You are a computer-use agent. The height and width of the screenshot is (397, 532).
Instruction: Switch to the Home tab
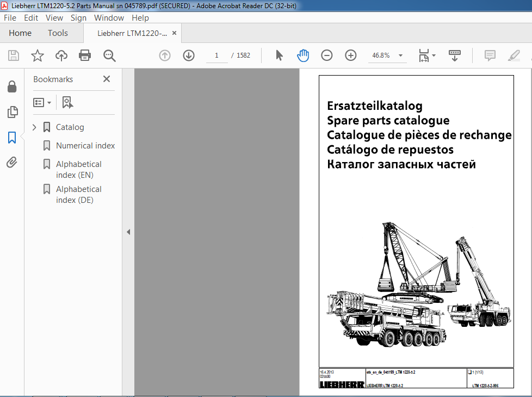pos(20,33)
